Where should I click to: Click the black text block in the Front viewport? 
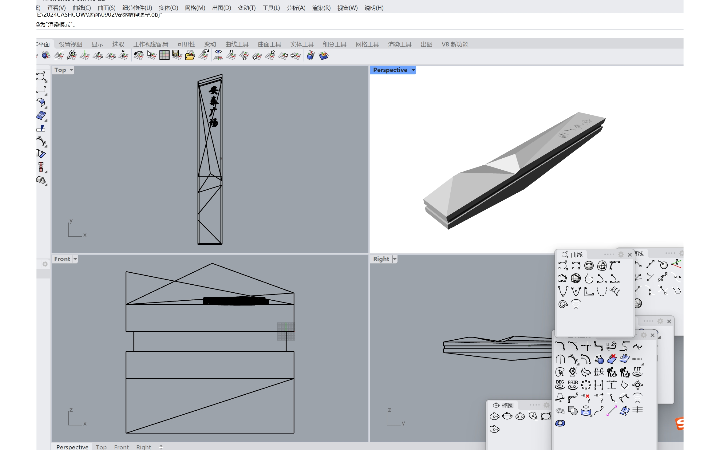(236, 301)
